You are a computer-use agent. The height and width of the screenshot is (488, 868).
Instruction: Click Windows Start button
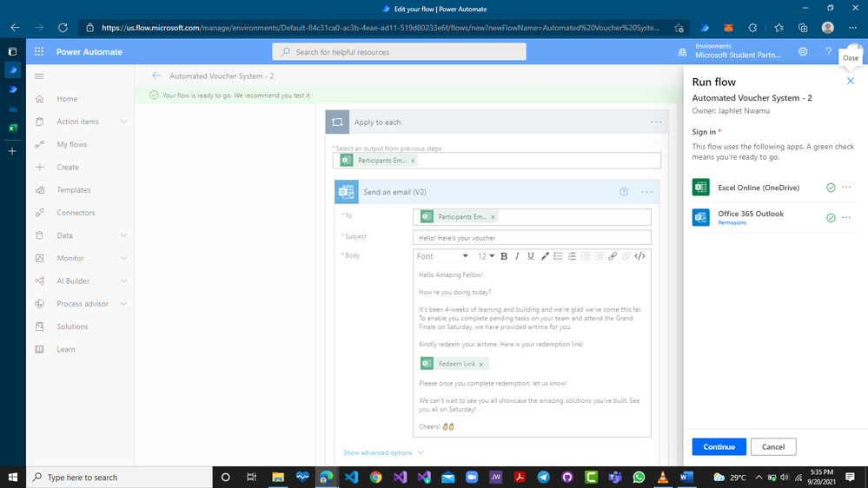pyautogui.click(x=13, y=477)
